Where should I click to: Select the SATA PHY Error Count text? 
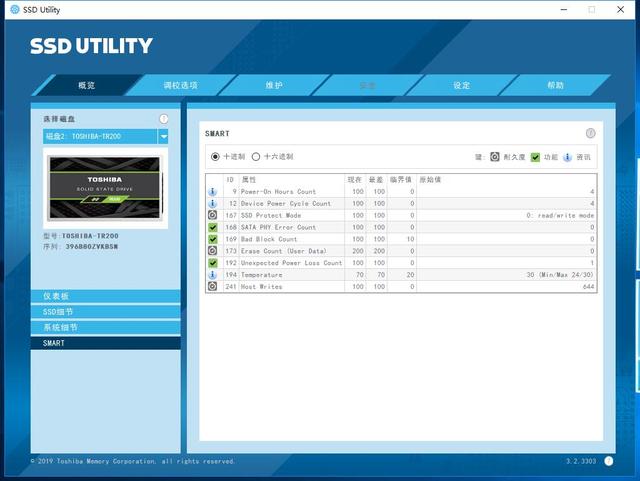click(278, 227)
